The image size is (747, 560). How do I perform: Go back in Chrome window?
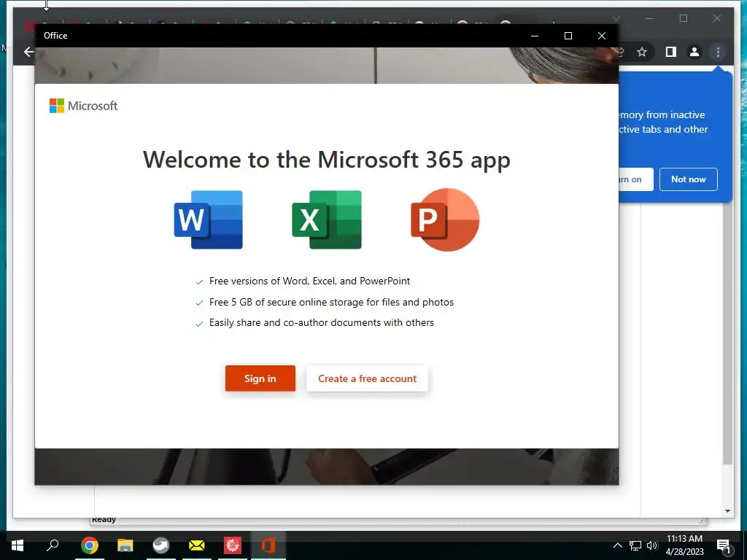tap(29, 52)
